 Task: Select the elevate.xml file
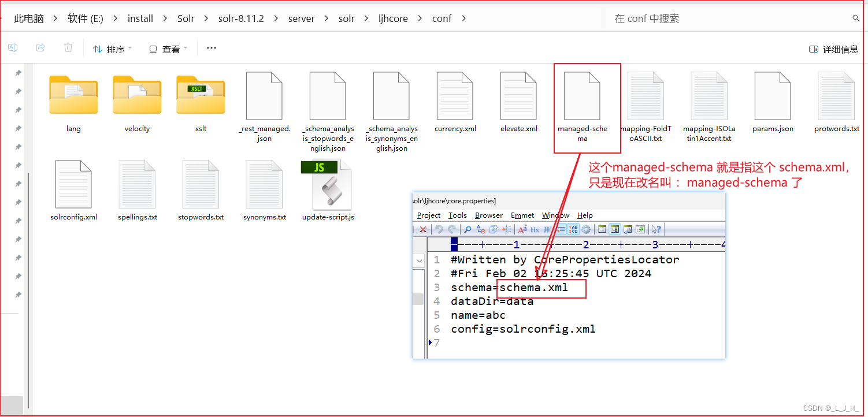(x=519, y=103)
